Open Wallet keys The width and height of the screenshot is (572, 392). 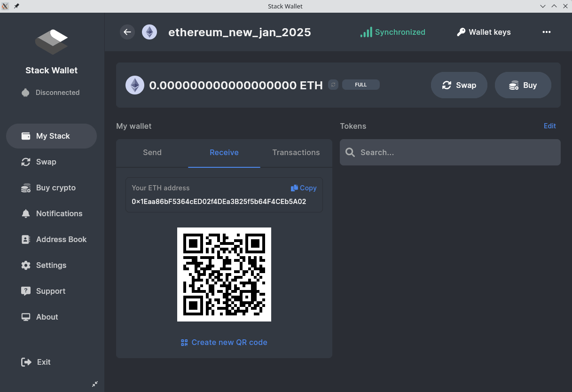(x=484, y=32)
